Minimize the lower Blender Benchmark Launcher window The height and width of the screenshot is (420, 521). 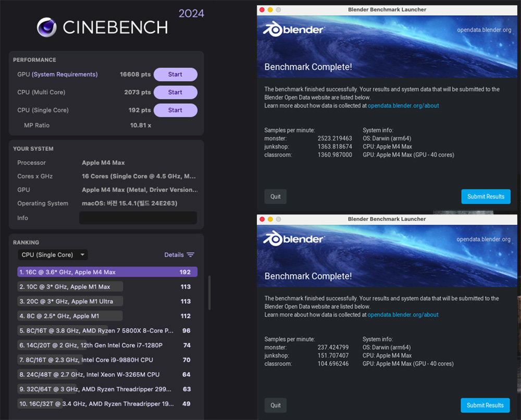(270, 219)
